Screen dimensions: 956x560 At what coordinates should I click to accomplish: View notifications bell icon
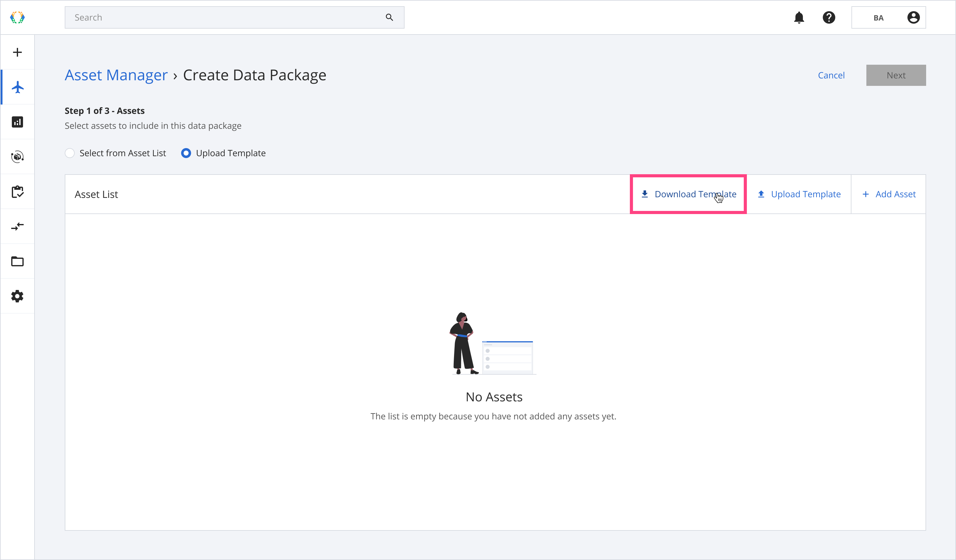tap(799, 17)
